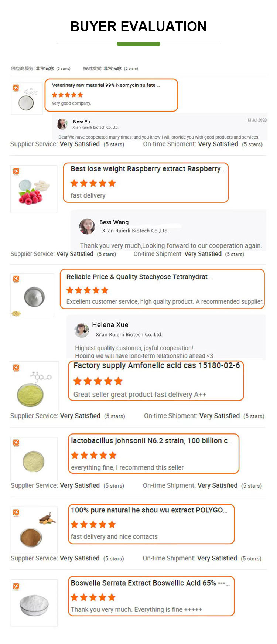This screenshot has width=277, height=644.
Task: Click star rating under Amfonelic acid review
Action: (x=98, y=381)
